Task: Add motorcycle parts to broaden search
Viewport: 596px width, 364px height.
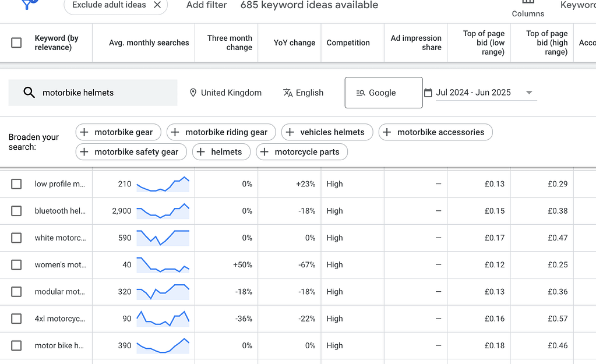Action: [x=301, y=152]
